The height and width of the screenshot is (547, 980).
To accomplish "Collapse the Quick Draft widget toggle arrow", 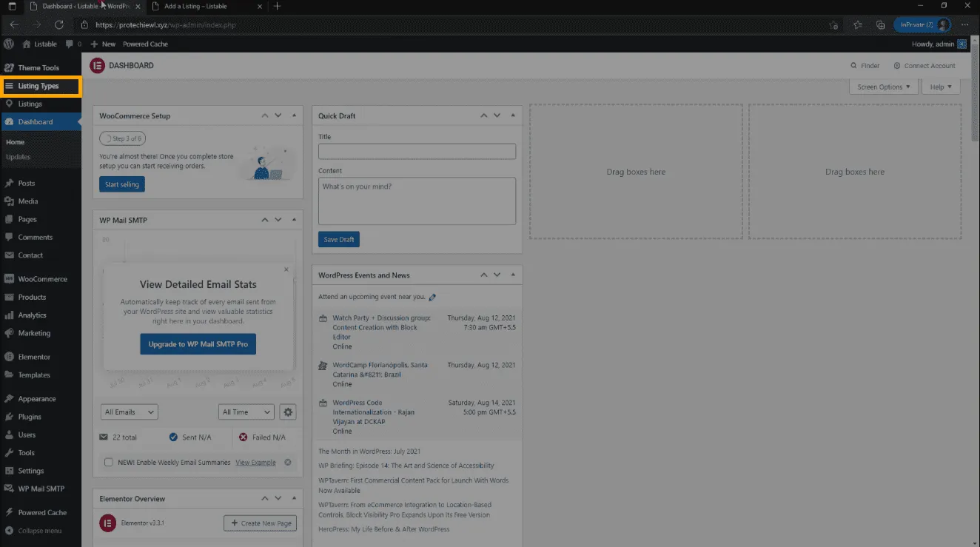I will click(512, 116).
